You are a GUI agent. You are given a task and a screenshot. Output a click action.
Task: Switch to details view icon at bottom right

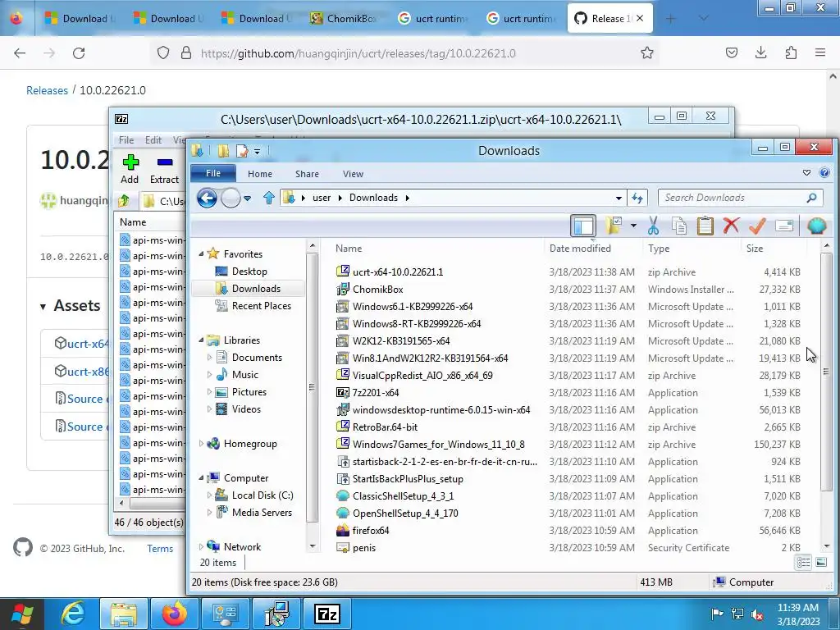804,562
